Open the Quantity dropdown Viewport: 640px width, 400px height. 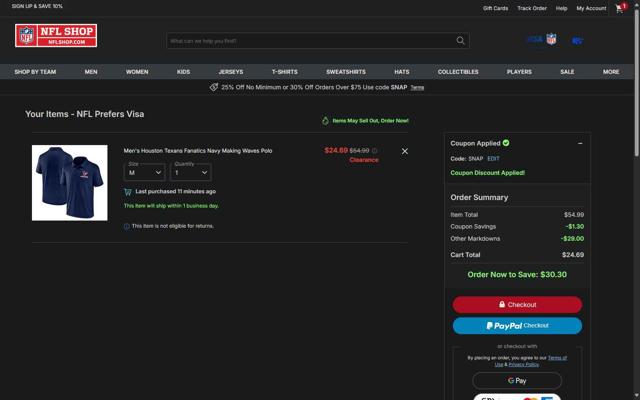pyautogui.click(x=191, y=172)
